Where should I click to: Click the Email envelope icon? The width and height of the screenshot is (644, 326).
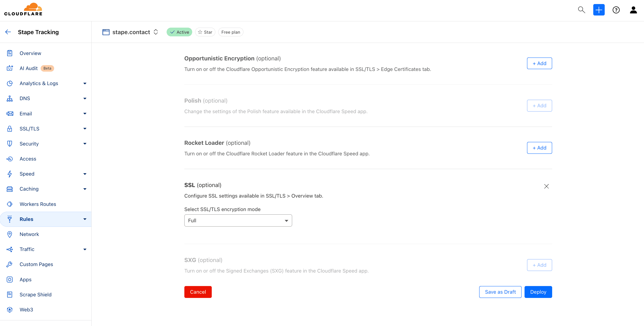point(10,114)
